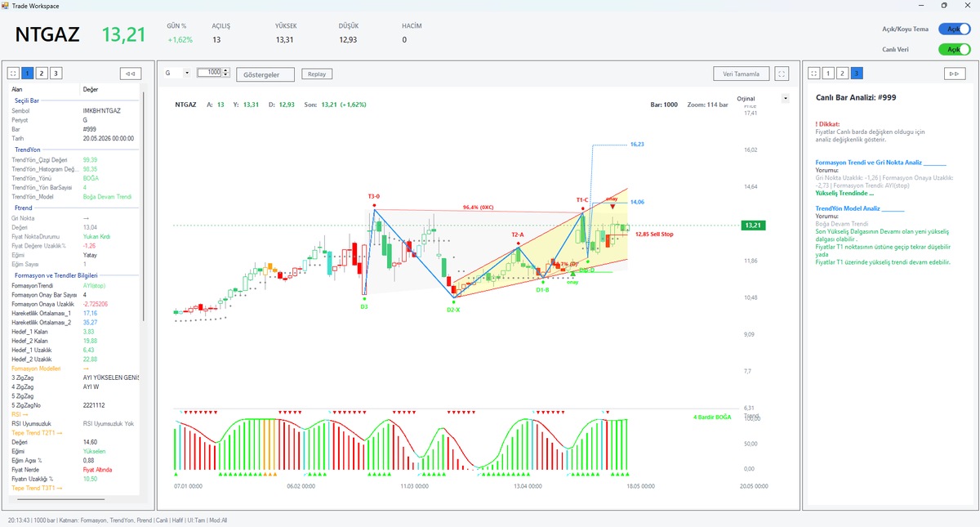Click the D3 trough marker on chart
Viewport: 980px width, 527px height.
point(364,306)
